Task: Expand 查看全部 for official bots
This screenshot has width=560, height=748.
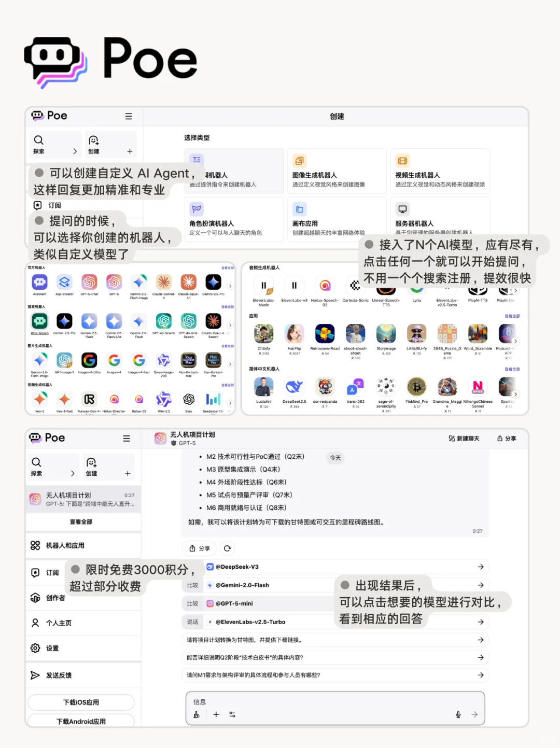Action: pyautogui.click(x=228, y=268)
